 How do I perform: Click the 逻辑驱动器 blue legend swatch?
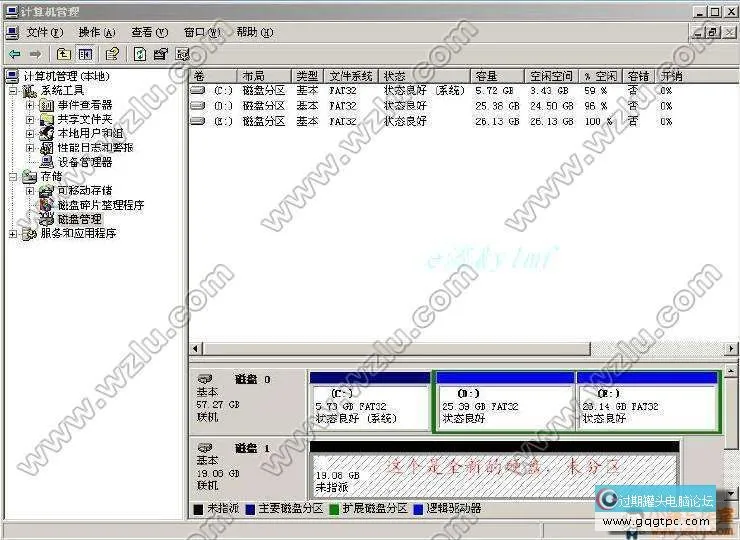[x=418, y=509]
